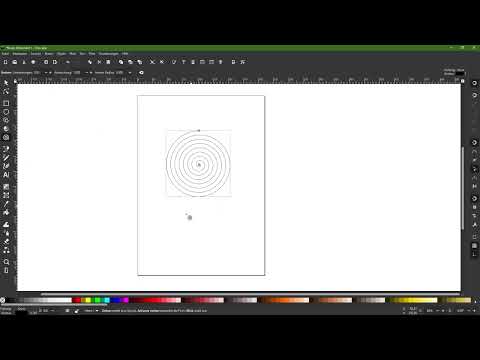The width and height of the screenshot is (480, 360).
Task: Pick the magenta palette swatch
Action: click(x=126, y=300)
